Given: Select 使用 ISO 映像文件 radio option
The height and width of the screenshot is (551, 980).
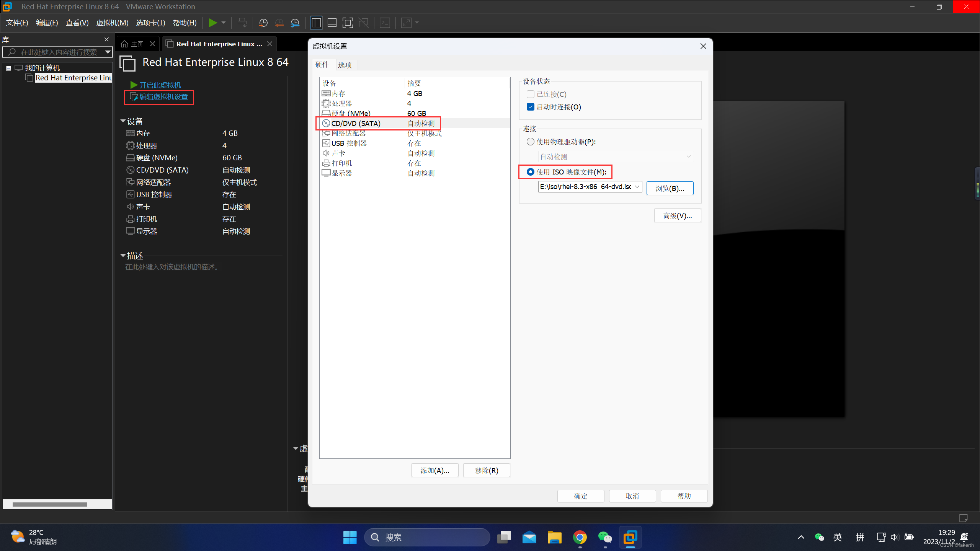Looking at the screenshot, I should tap(530, 172).
